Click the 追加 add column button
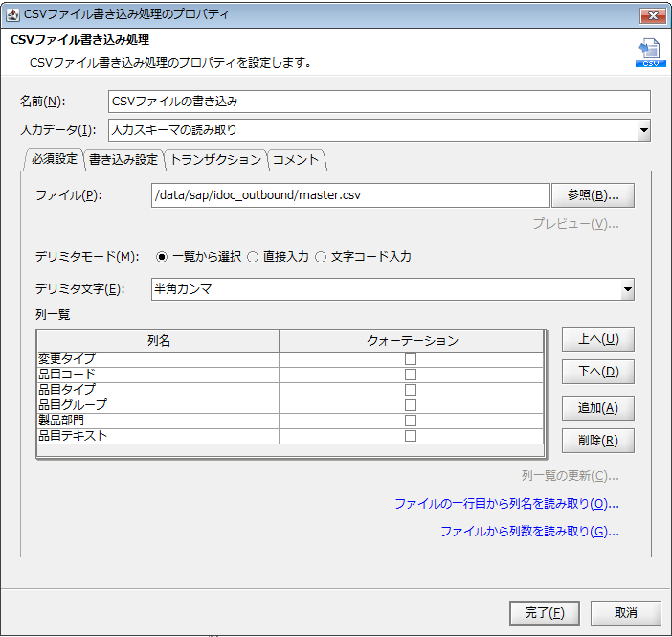 tap(598, 408)
